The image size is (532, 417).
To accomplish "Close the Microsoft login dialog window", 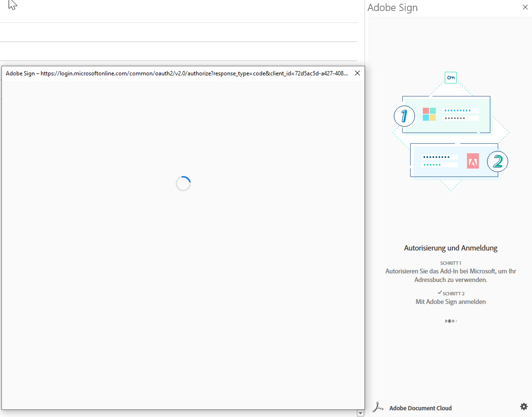I will [x=357, y=73].
